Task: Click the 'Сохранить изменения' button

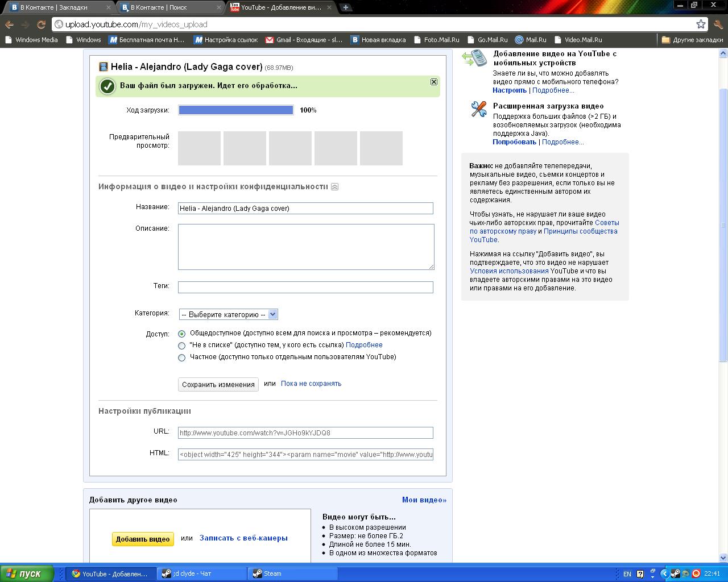Action: tap(218, 385)
